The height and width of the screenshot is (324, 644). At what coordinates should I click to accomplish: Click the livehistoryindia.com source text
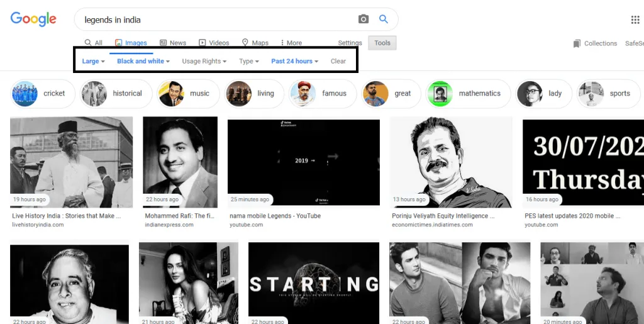click(x=38, y=225)
